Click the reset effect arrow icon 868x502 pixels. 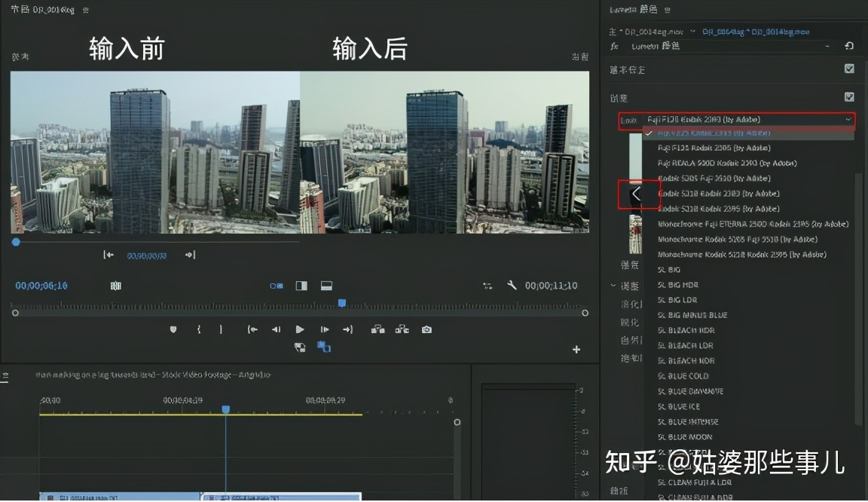coord(849,46)
